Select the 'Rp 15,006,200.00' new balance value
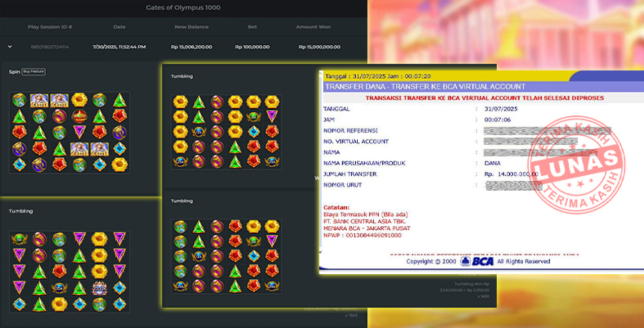This screenshot has height=328, width=644. 191,47
